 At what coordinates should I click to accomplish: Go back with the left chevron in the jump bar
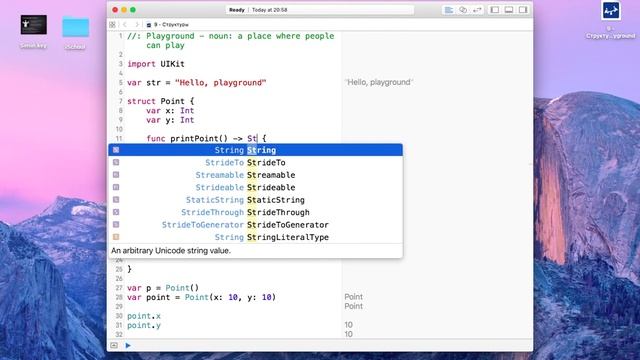125,25
